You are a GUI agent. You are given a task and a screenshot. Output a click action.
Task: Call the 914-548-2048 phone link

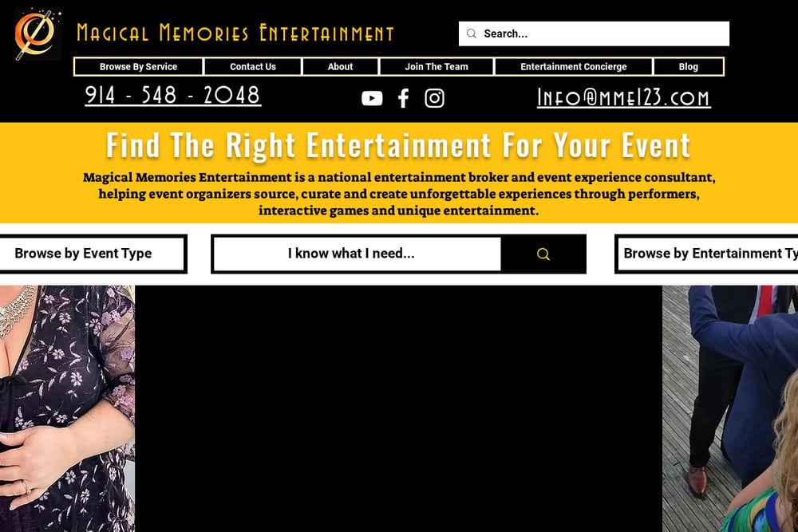173,95
